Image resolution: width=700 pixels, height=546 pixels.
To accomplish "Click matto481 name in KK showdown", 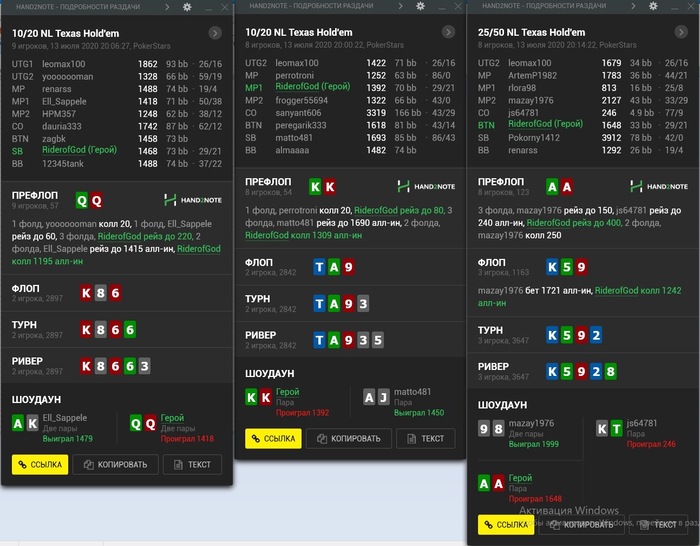I will tap(412, 392).
